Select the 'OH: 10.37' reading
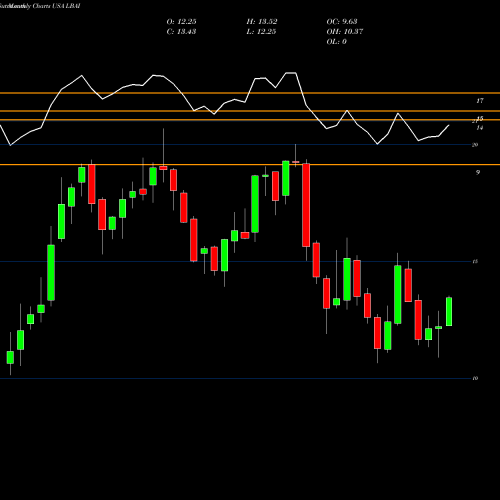Screen dimensions: 500x500 point(345,32)
